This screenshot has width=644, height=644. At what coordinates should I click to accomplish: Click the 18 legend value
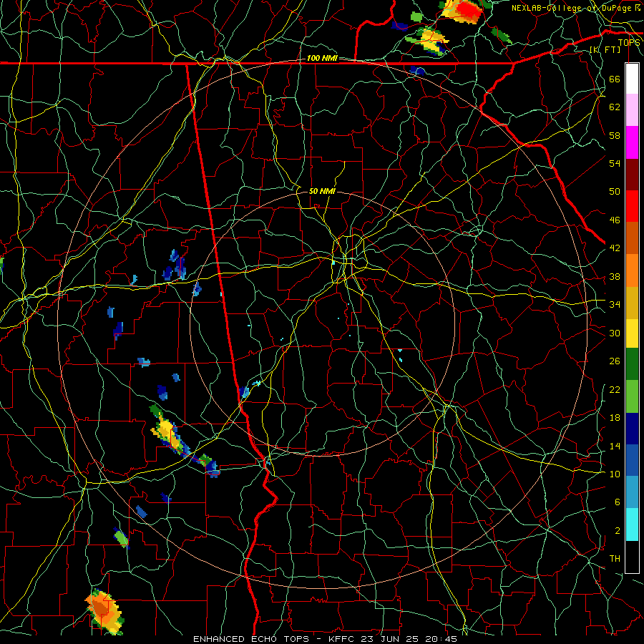coord(615,418)
